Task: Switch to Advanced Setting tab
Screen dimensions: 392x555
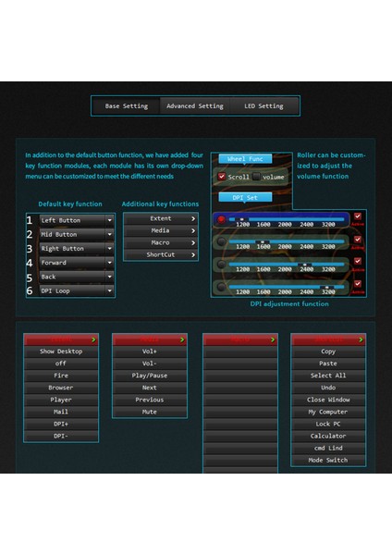Action: [x=195, y=105]
